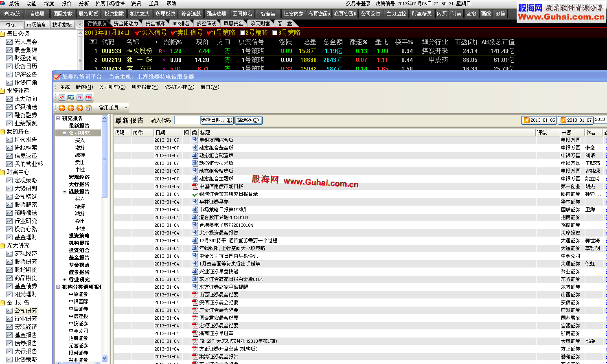Click the Word icon beside 申银万国综合版

(x=195, y=140)
